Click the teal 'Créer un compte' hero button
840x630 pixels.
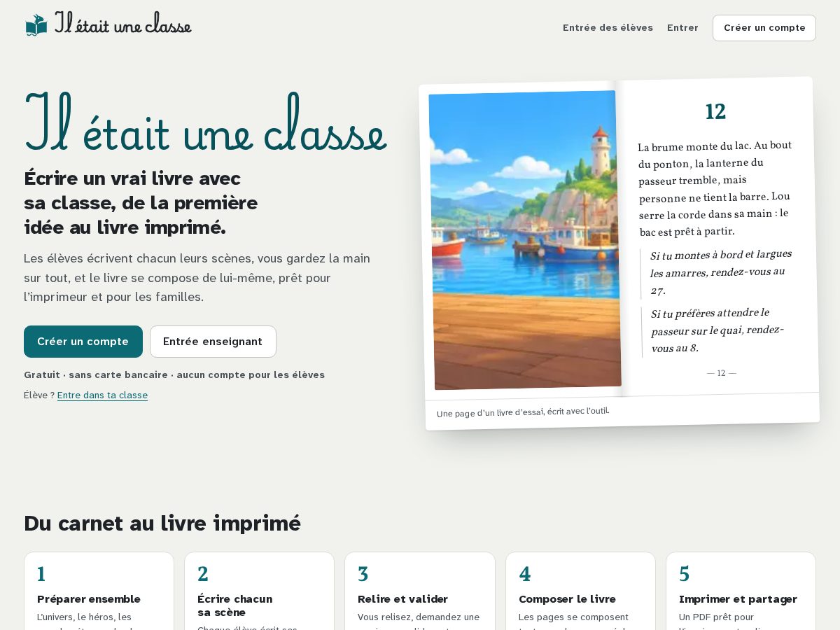pyautogui.click(x=83, y=342)
